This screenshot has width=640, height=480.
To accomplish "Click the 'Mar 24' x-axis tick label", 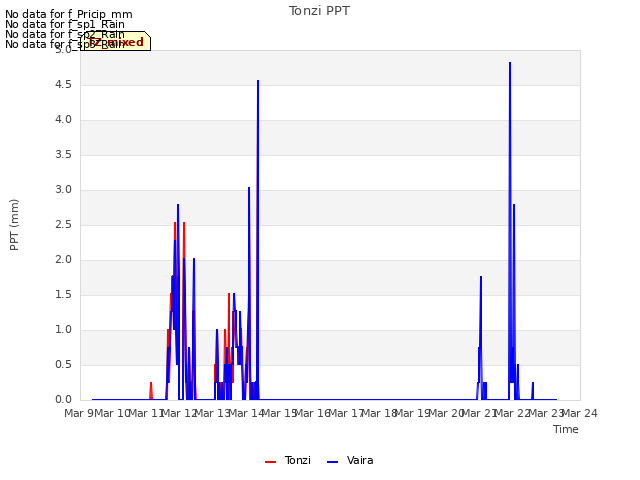I will [x=580, y=413].
